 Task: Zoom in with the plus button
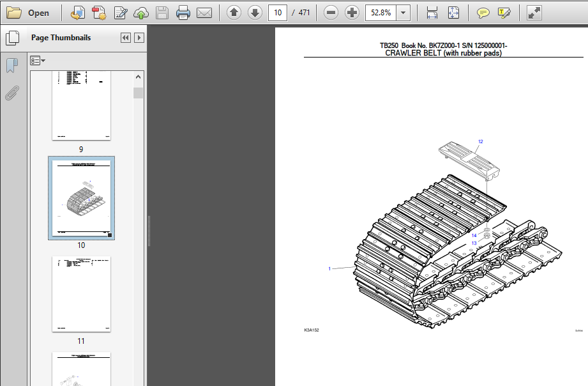(x=352, y=13)
